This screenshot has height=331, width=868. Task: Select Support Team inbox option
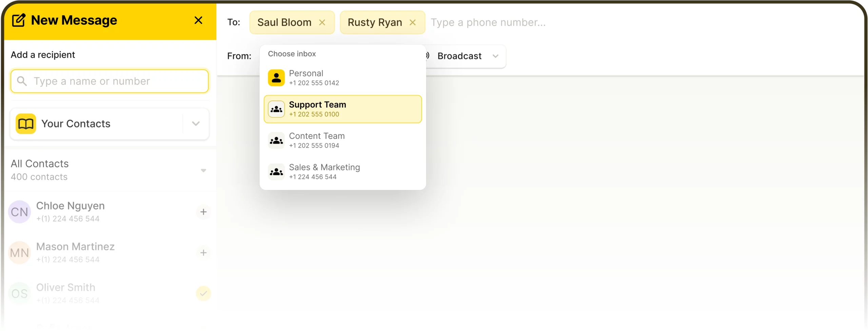342,109
